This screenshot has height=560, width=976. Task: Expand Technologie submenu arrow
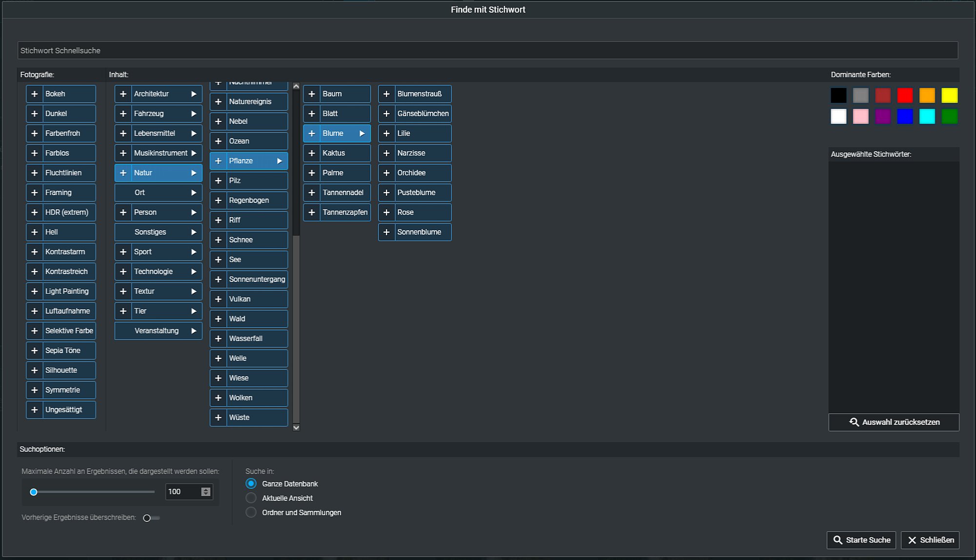(x=194, y=272)
